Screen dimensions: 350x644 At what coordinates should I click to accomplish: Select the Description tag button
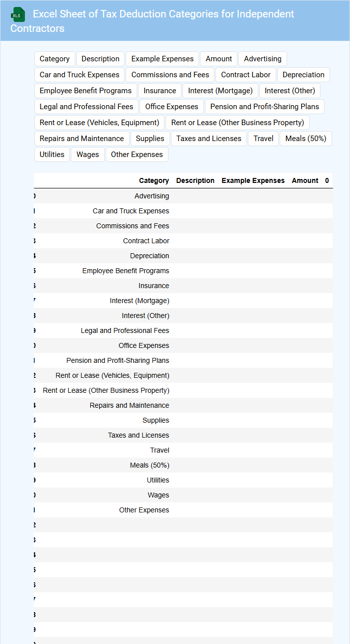click(x=101, y=59)
